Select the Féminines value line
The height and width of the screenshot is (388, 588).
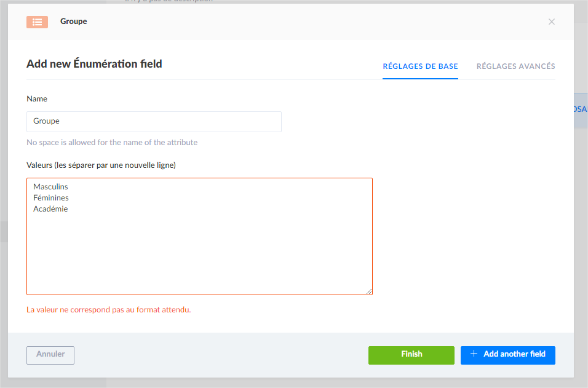coord(51,197)
